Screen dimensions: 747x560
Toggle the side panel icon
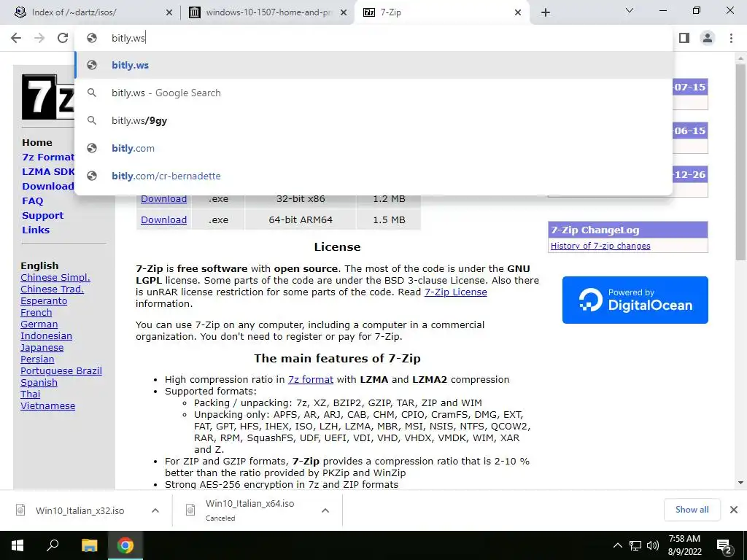pos(684,38)
